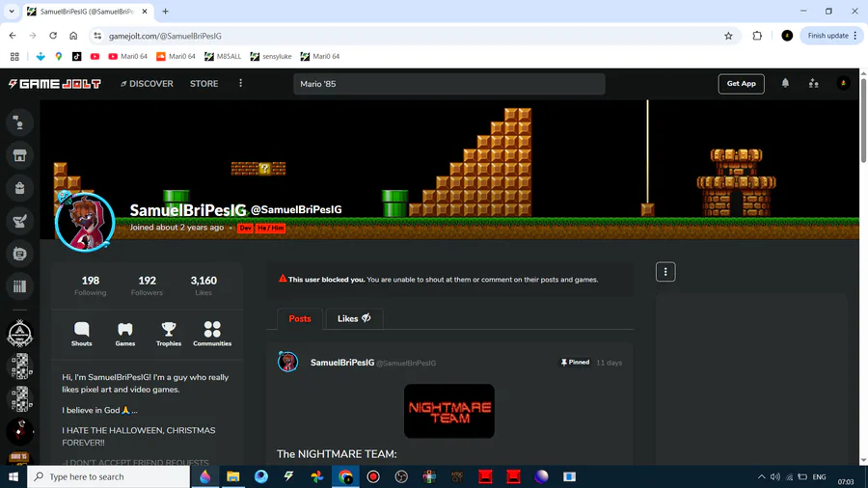The image size is (868, 488).
Task: Open Chrome tab search dropdown arrow
Action: pyautogui.click(x=12, y=11)
